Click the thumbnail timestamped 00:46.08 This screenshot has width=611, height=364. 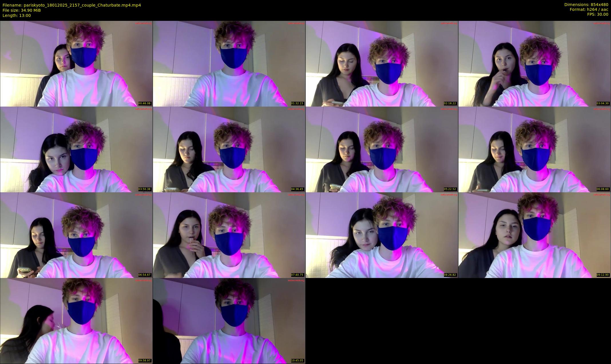tap(76, 63)
